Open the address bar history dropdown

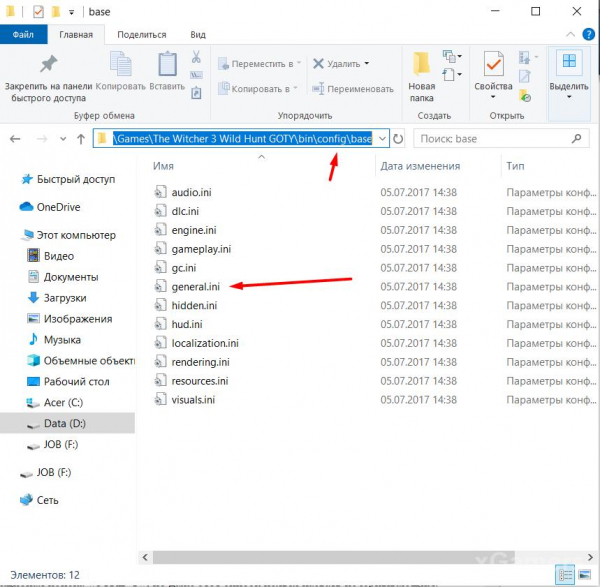(381, 139)
